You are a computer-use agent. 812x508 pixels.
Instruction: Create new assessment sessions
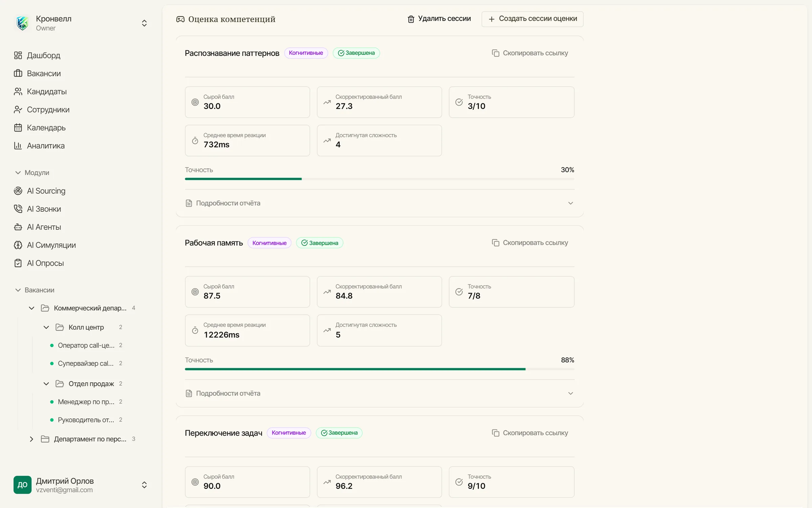(533, 19)
